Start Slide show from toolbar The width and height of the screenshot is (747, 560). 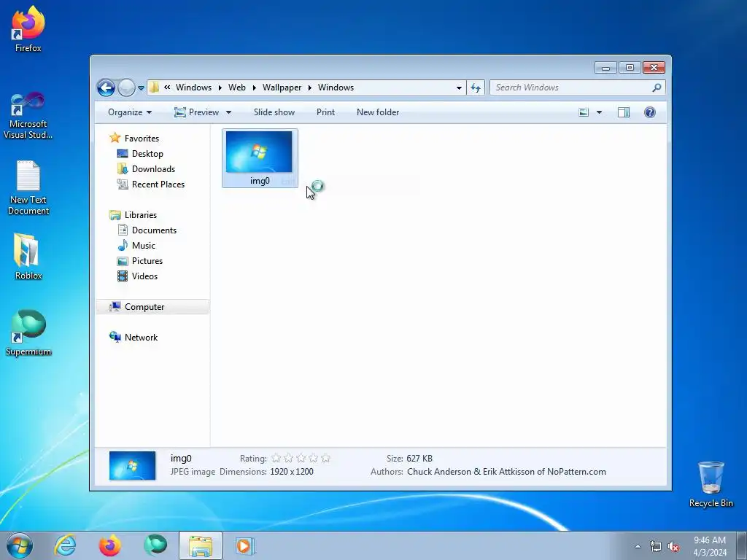tap(274, 112)
